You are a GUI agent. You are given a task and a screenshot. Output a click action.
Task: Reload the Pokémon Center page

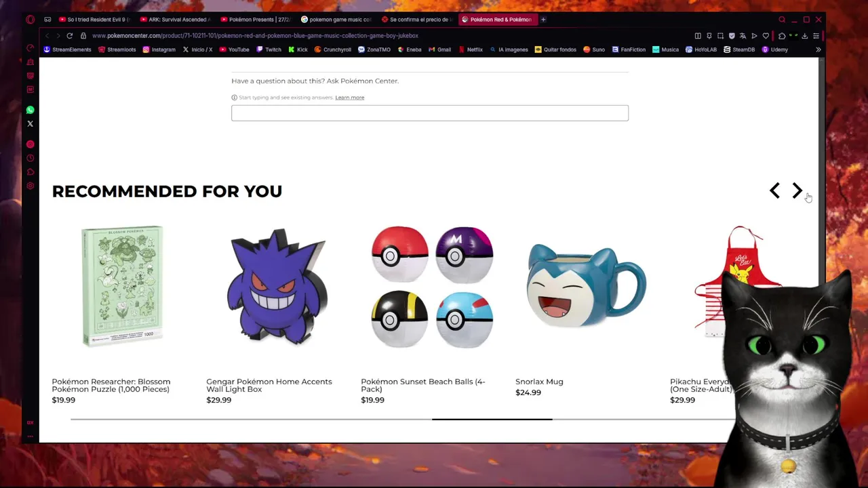[69, 36]
